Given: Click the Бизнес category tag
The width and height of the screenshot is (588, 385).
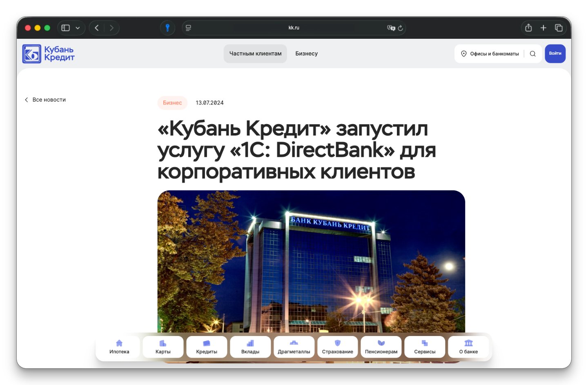Looking at the screenshot, I should click(172, 103).
